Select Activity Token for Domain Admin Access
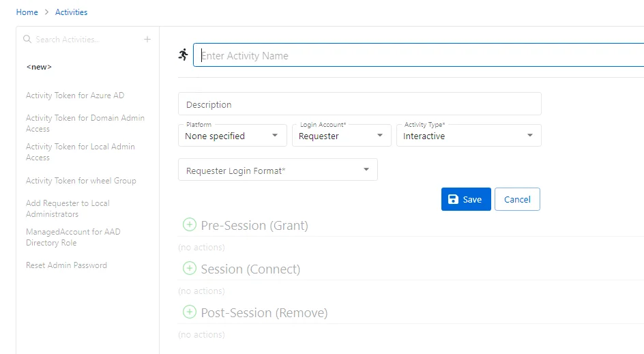 [85, 123]
